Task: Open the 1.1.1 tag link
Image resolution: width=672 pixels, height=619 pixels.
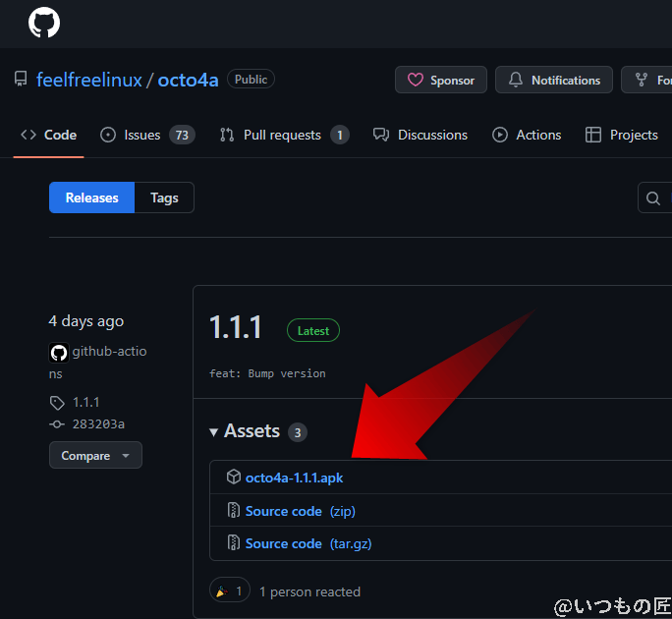Action: pos(85,402)
